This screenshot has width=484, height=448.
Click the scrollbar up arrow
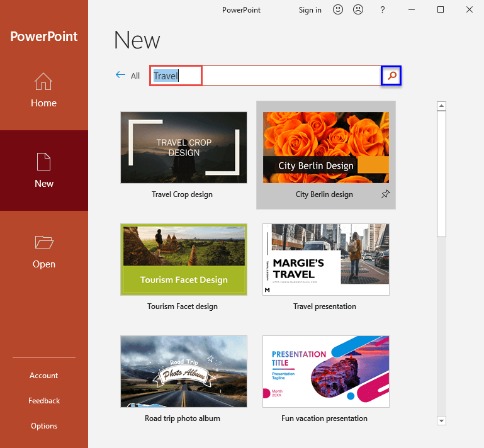[441, 106]
